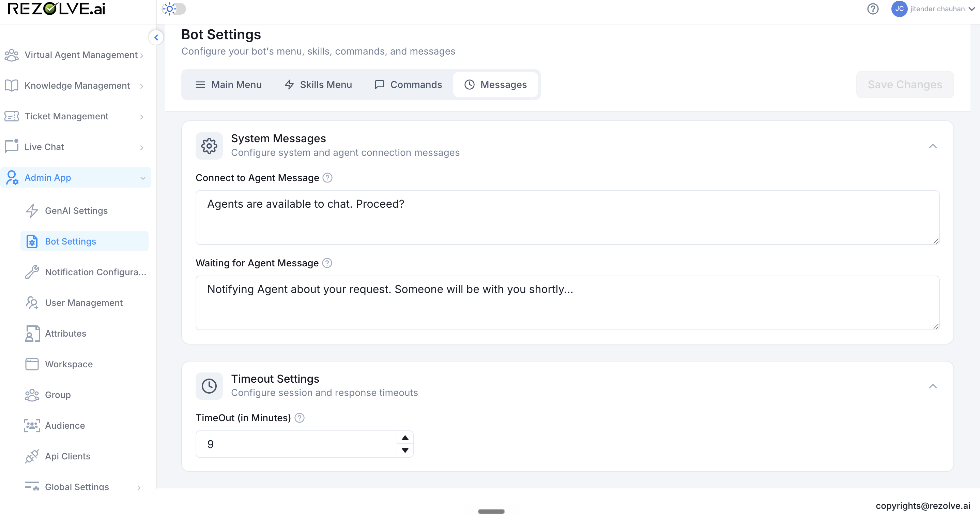The image size is (980, 515).
Task: Click Ticket Management ticket icon
Action: 11,116
